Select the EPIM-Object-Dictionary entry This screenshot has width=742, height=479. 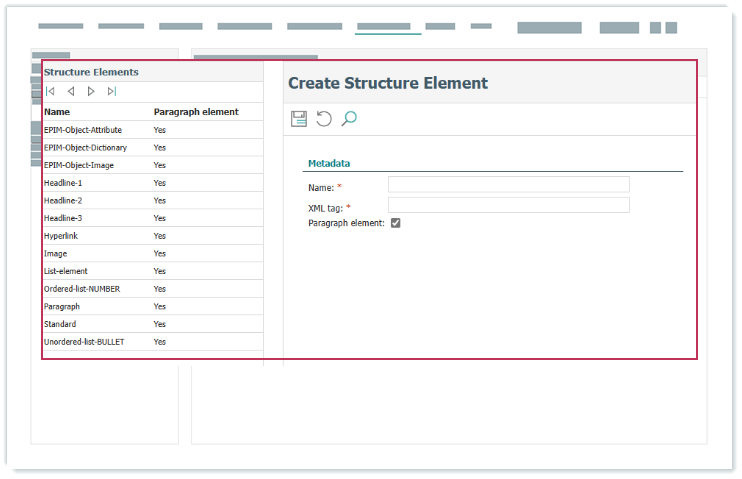click(x=85, y=147)
